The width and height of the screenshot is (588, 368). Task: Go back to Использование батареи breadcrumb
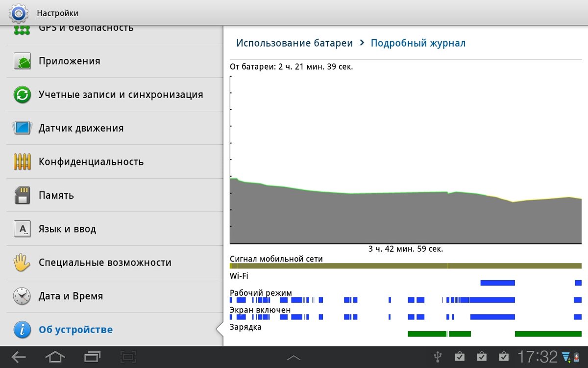pyautogui.click(x=294, y=43)
